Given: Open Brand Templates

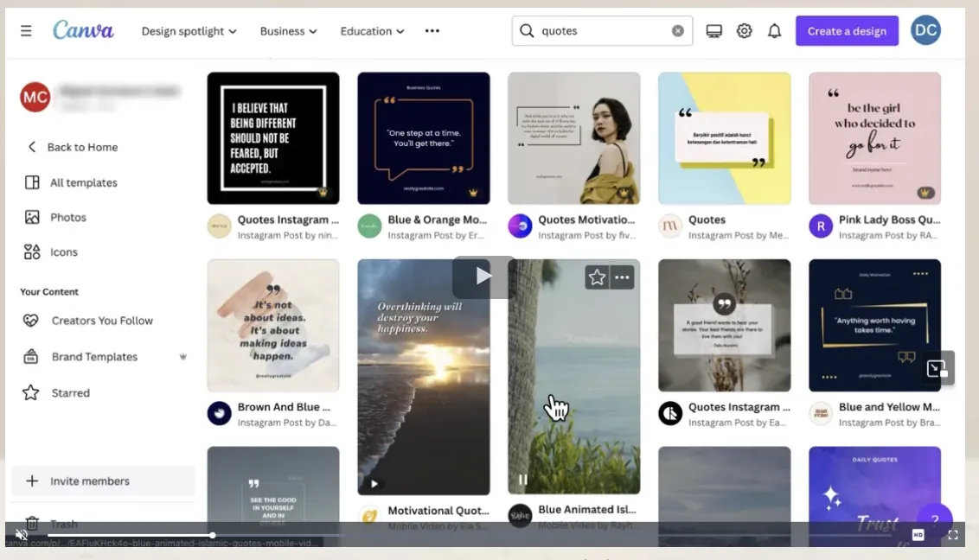Looking at the screenshot, I should click(94, 357).
